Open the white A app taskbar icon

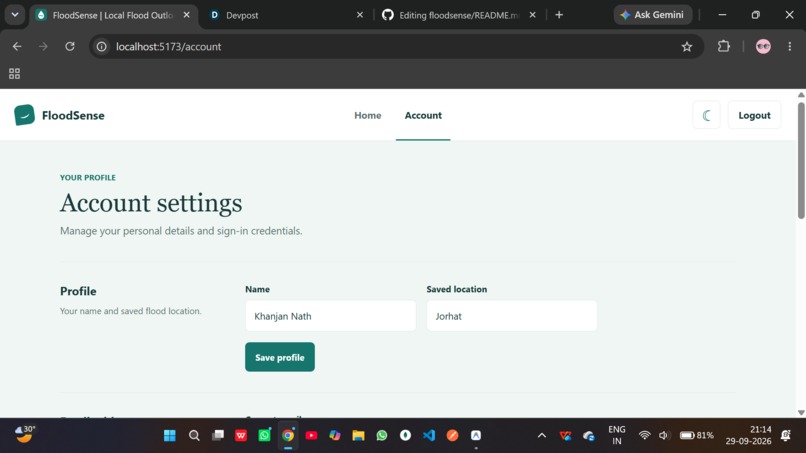coord(476,436)
